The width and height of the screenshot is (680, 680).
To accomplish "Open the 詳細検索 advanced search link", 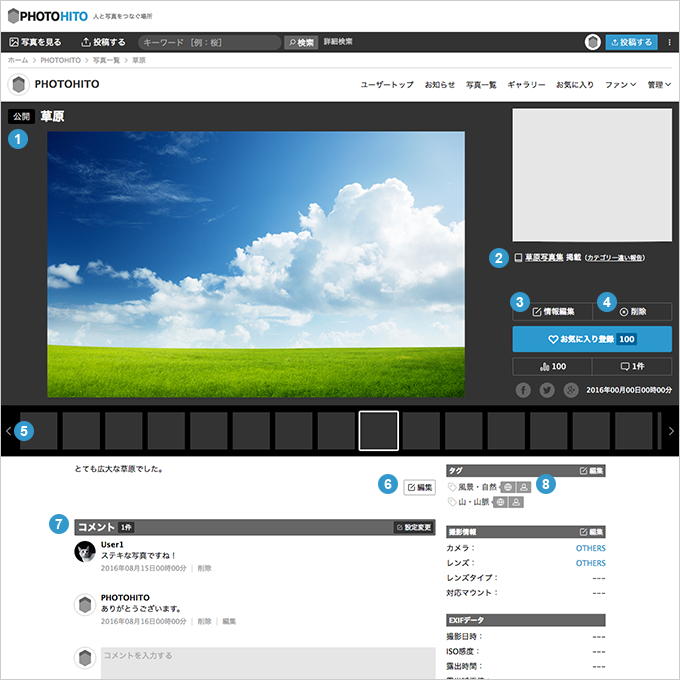I will pos(338,42).
